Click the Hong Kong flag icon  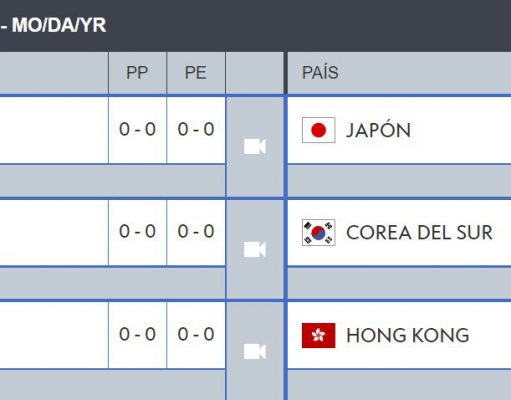click(319, 335)
